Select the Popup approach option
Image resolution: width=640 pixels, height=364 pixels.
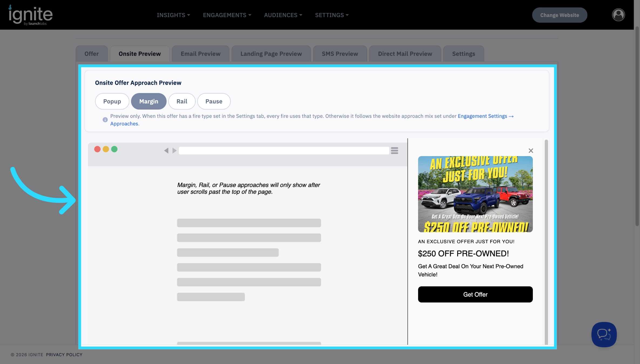112,101
